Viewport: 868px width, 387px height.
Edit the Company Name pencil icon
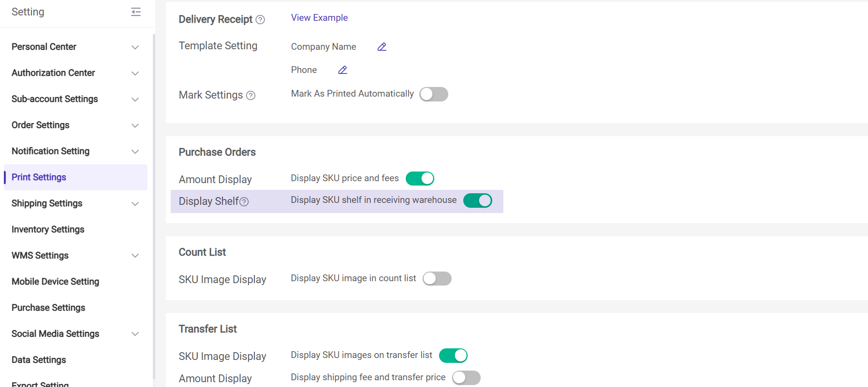tap(382, 47)
